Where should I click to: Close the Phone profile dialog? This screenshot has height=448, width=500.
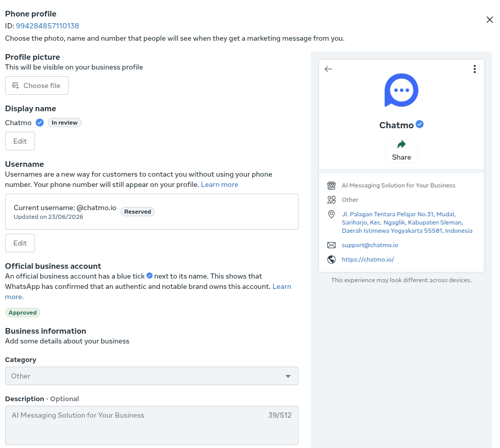[490, 20]
